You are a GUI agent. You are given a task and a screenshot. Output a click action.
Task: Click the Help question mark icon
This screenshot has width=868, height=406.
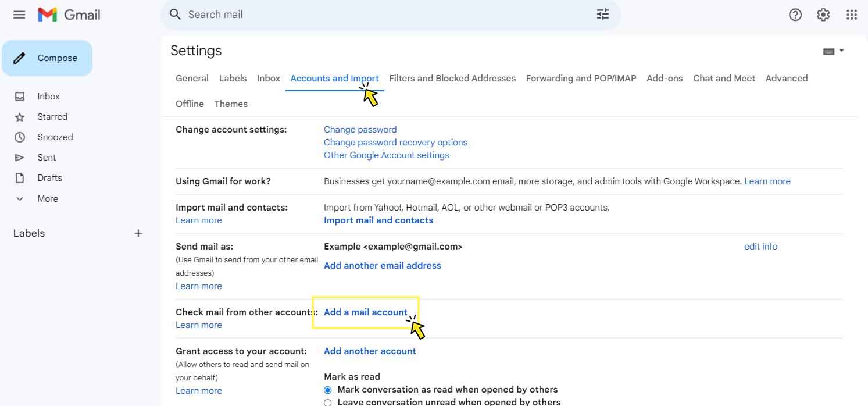click(795, 14)
